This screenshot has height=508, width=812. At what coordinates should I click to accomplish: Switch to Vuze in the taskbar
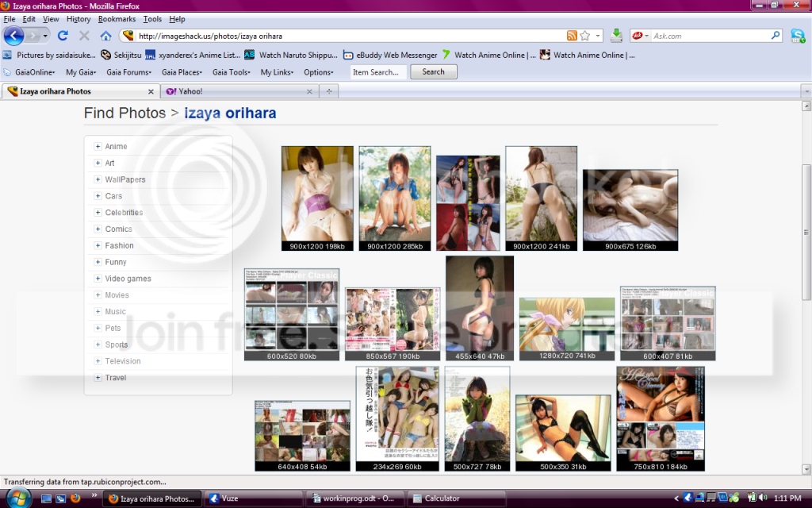tap(254, 498)
